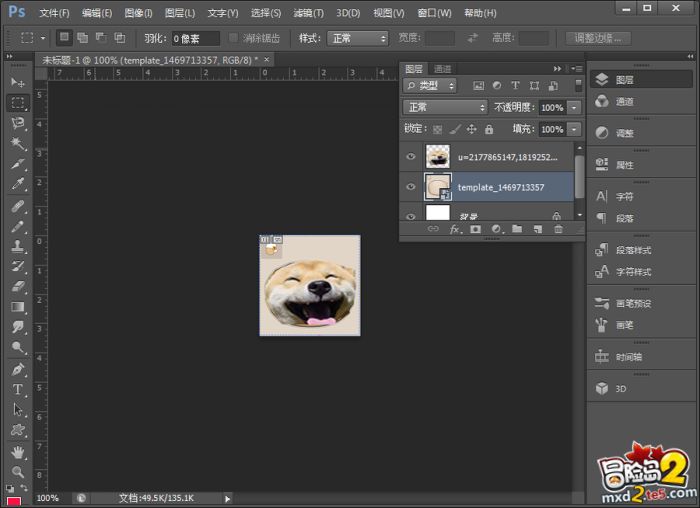Select the Clone Stamp tool
Screen dimensions: 700x508
18,246
